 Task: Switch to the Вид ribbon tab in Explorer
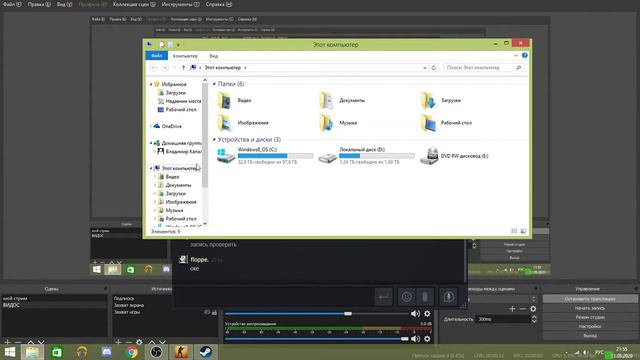click(x=213, y=56)
